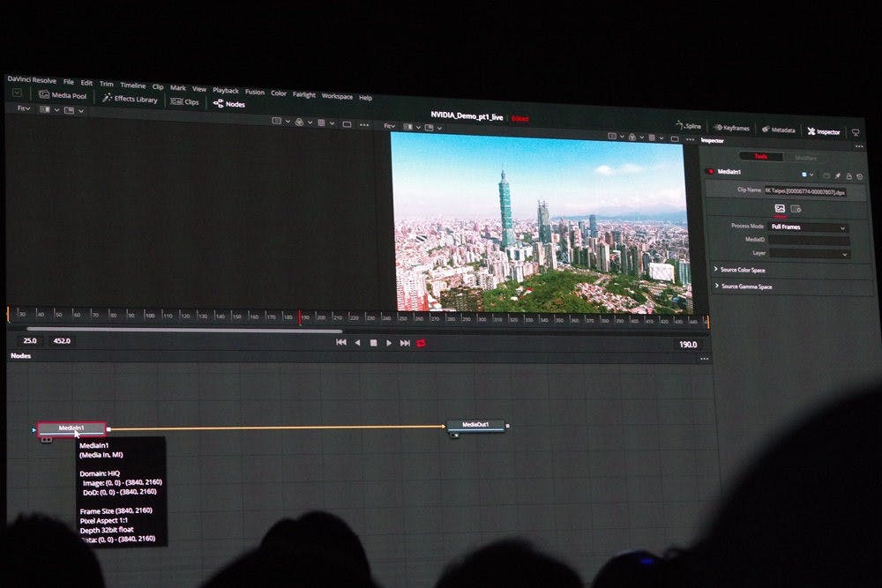The image size is (882, 588).
Task: Toggle the Nodes panel button
Action: coord(229,104)
